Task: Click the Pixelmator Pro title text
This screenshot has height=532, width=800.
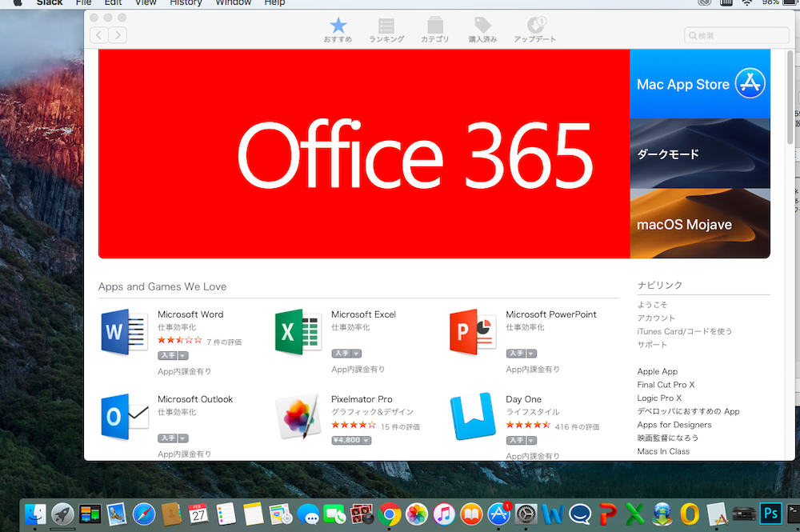Action: point(362,399)
